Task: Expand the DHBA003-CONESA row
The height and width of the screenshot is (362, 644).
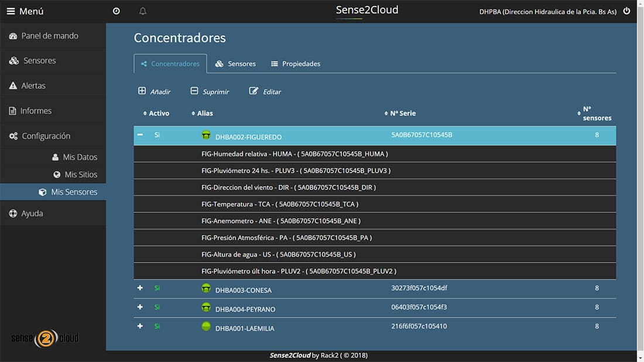Action: tap(140, 288)
